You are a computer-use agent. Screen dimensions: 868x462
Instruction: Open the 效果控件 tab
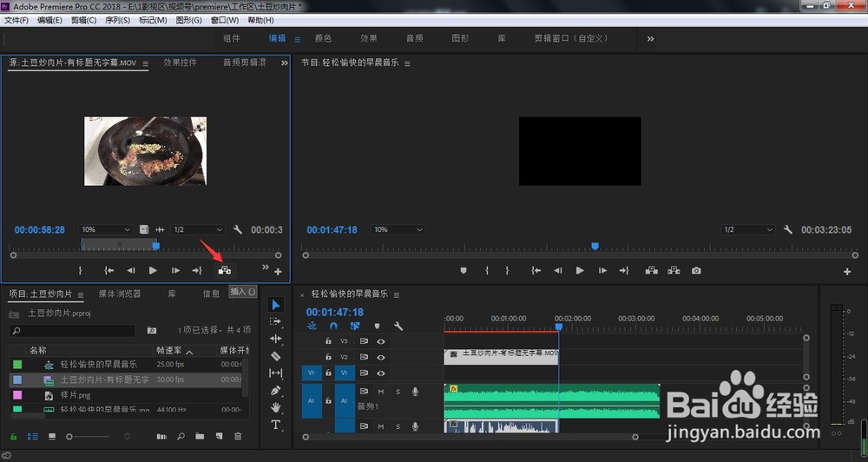pyautogui.click(x=180, y=63)
